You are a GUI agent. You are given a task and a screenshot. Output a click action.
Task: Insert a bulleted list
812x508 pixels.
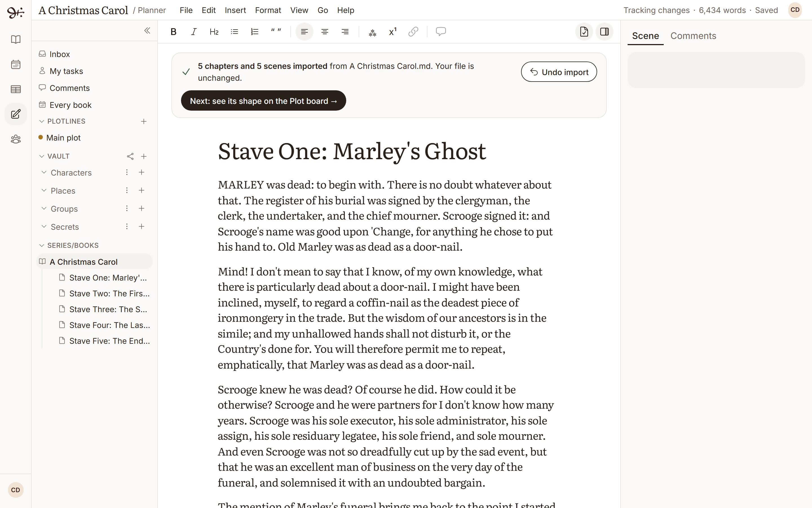pos(234,32)
